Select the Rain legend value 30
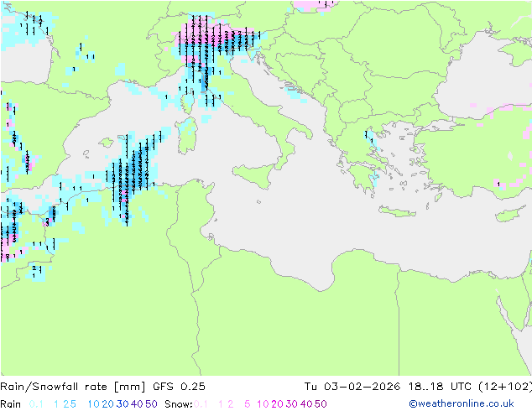532x411 pixels. [x=123, y=404]
